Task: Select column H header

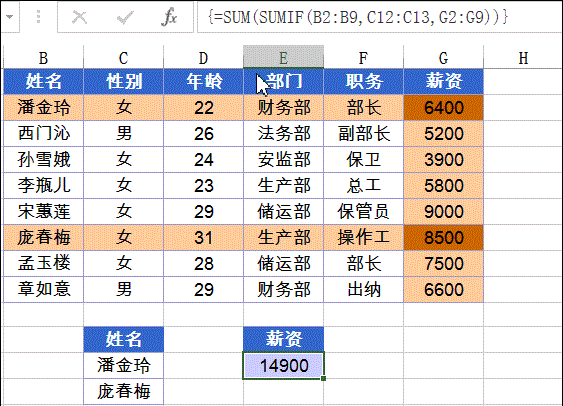Action: pyautogui.click(x=523, y=57)
